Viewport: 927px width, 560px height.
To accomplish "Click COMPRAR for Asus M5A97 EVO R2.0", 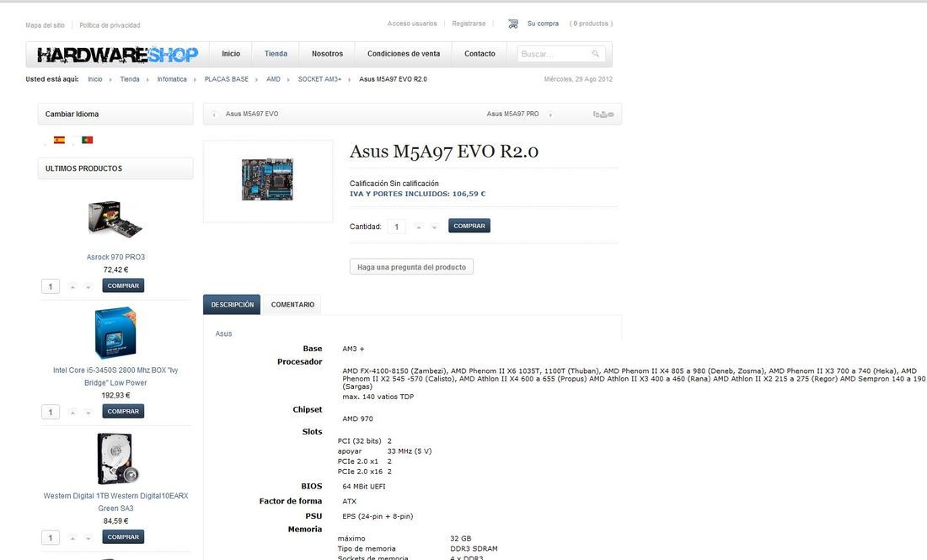I will [x=469, y=226].
